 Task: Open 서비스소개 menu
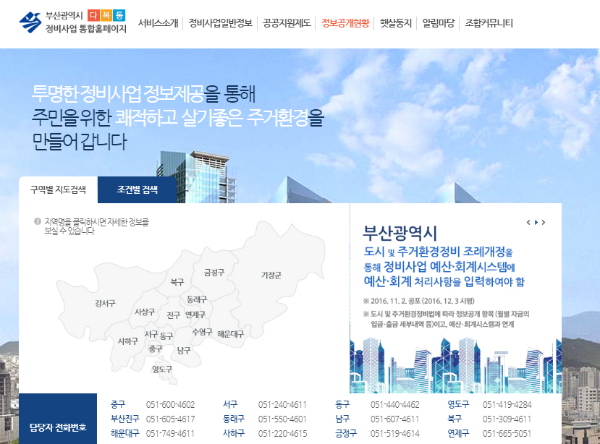(158, 23)
